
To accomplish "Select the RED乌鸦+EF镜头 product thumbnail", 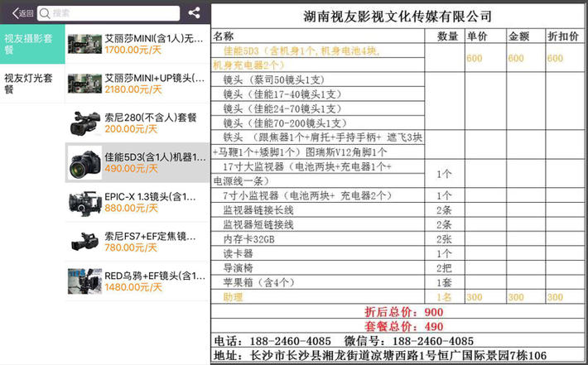I will point(84,281).
